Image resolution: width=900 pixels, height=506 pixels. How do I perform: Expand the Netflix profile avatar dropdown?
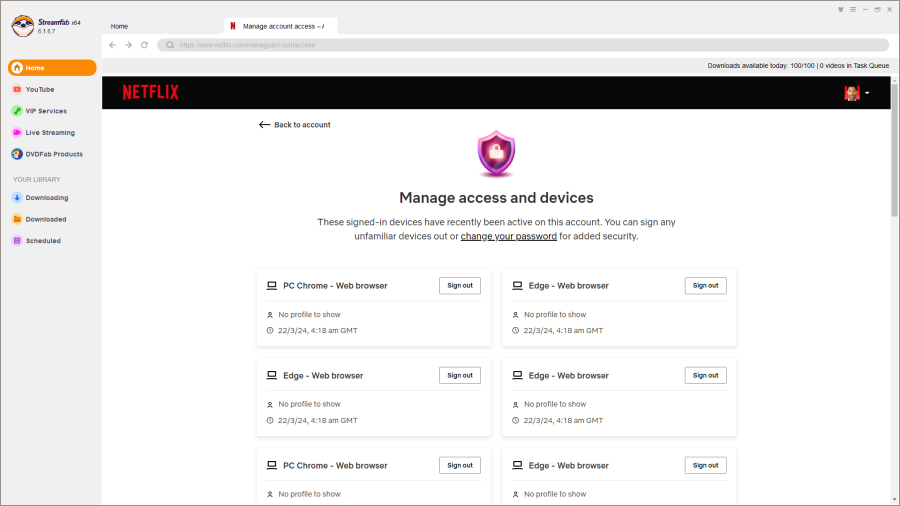coord(856,93)
